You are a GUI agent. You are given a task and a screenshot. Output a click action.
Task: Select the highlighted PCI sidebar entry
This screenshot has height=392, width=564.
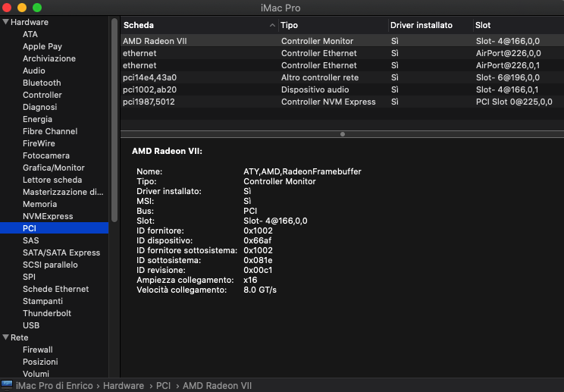coord(55,228)
